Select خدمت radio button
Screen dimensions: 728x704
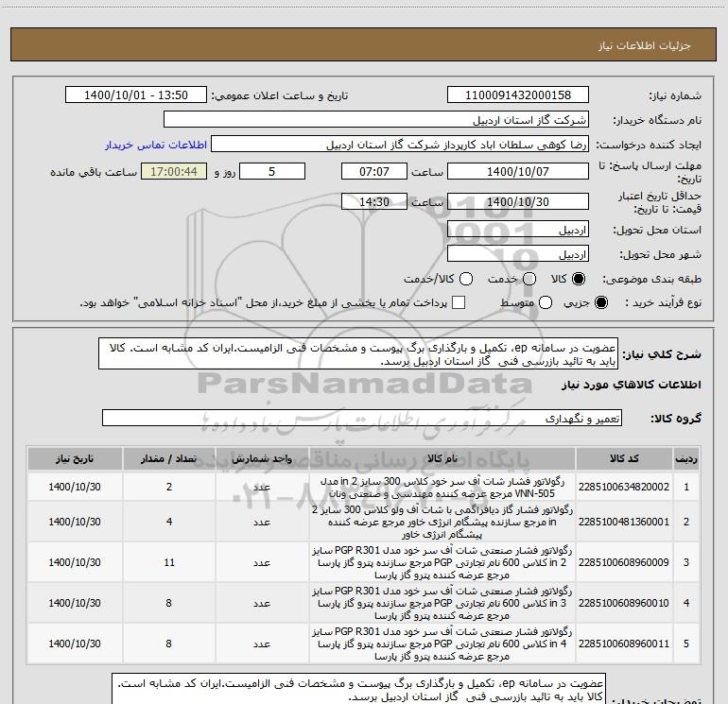click(529, 279)
